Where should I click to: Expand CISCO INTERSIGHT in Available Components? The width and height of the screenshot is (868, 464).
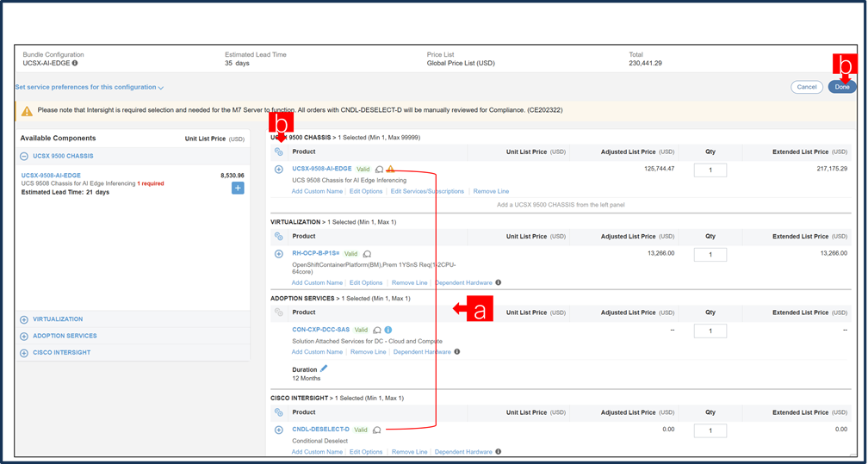click(24, 353)
